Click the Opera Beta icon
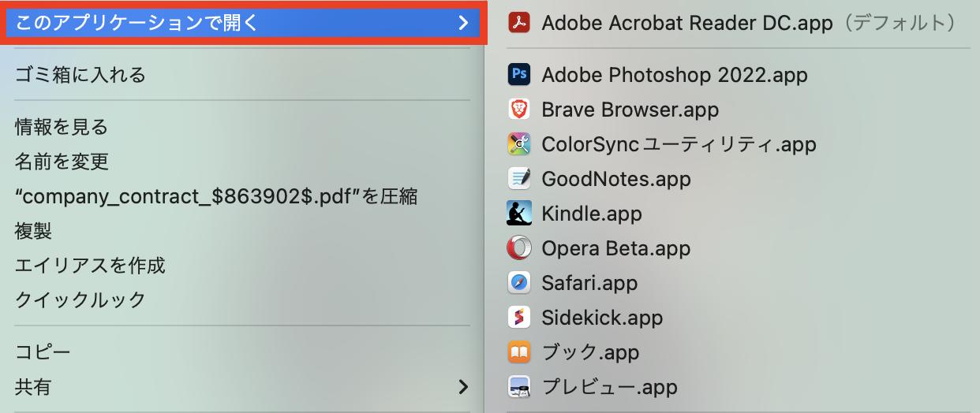The width and height of the screenshot is (980, 413). point(518,248)
